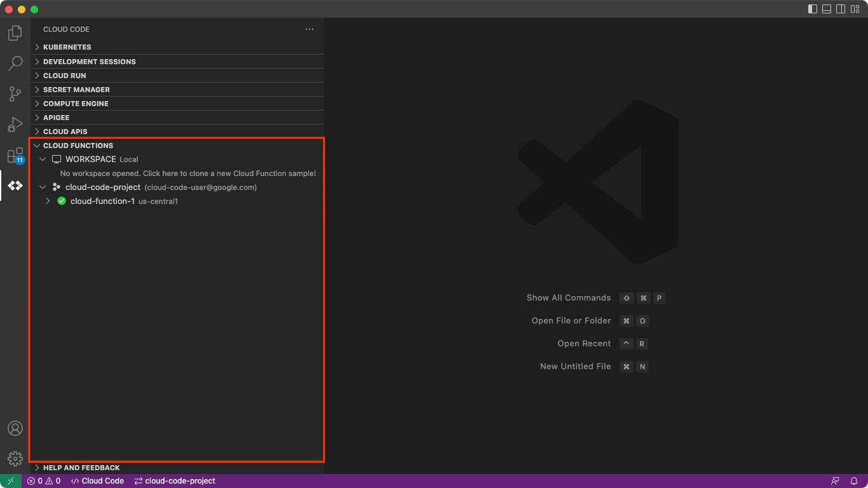Image resolution: width=868 pixels, height=488 pixels.
Task: Open Cloud Code views and more actions
Action: [309, 29]
